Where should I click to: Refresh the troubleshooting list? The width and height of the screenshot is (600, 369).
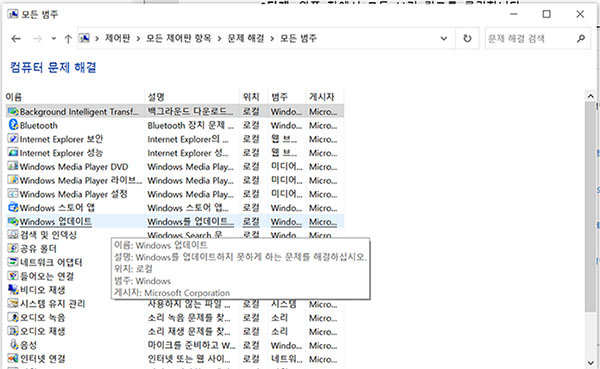tap(467, 38)
